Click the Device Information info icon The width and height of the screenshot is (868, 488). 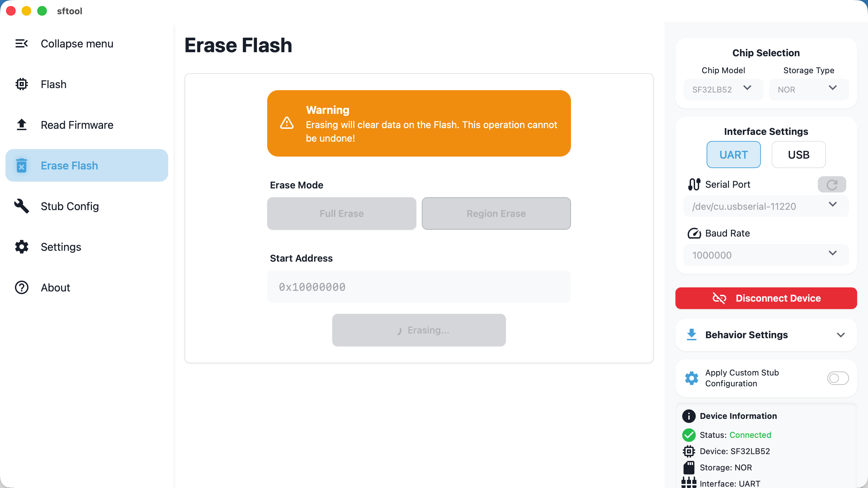coord(689,416)
